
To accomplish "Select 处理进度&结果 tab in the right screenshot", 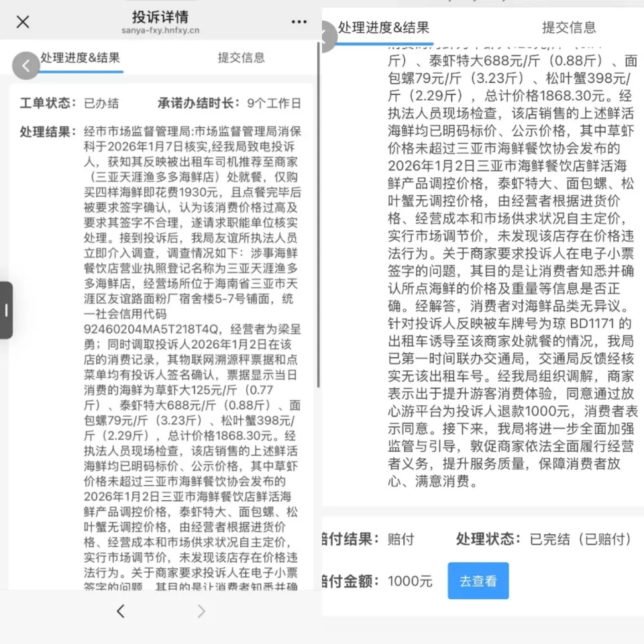I will [383, 28].
